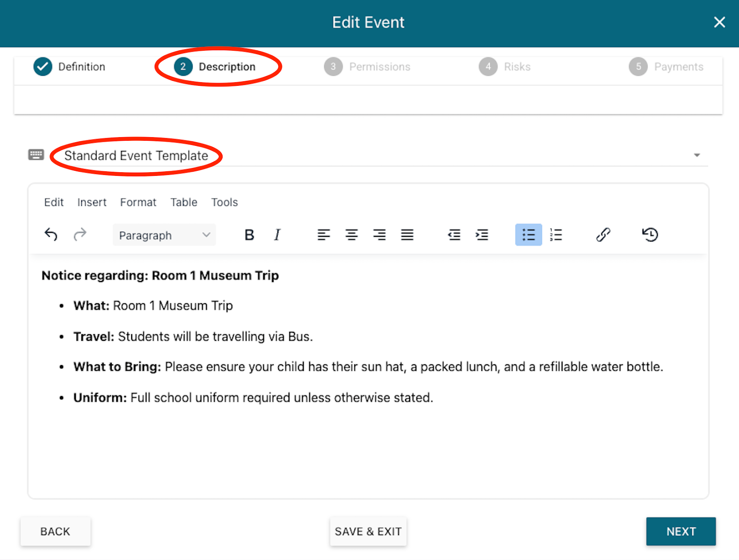Toggle the numbered list button
The height and width of the screenshot is (560, 739).
point(556,235)
